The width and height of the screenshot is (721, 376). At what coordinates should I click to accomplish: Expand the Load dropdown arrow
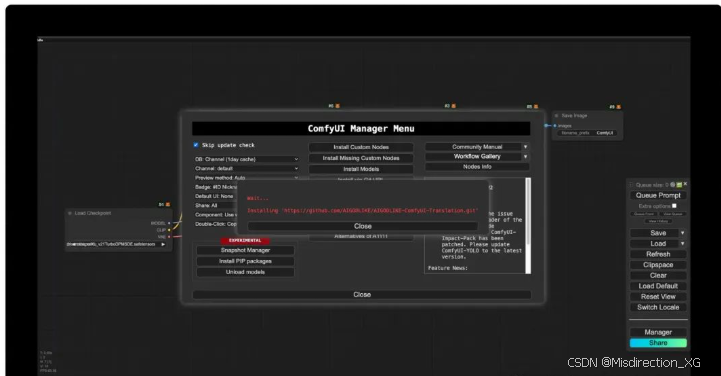tap(683, 244)
